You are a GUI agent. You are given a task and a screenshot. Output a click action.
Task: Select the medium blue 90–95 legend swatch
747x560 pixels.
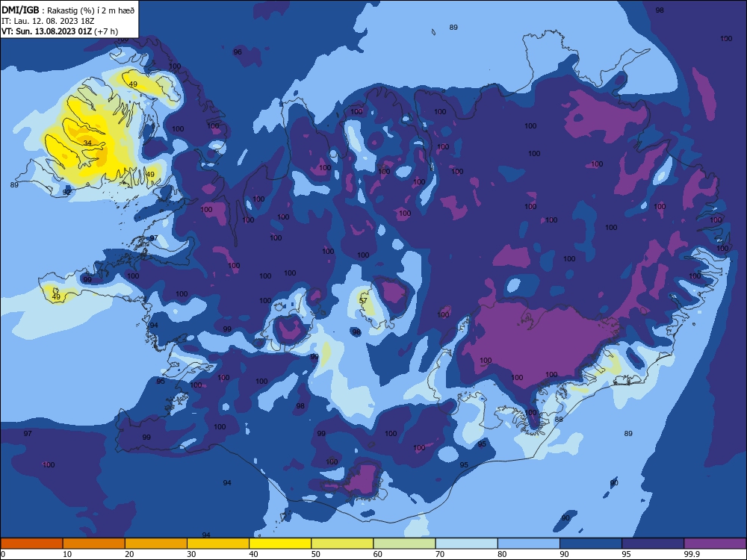tap(591, 544)
